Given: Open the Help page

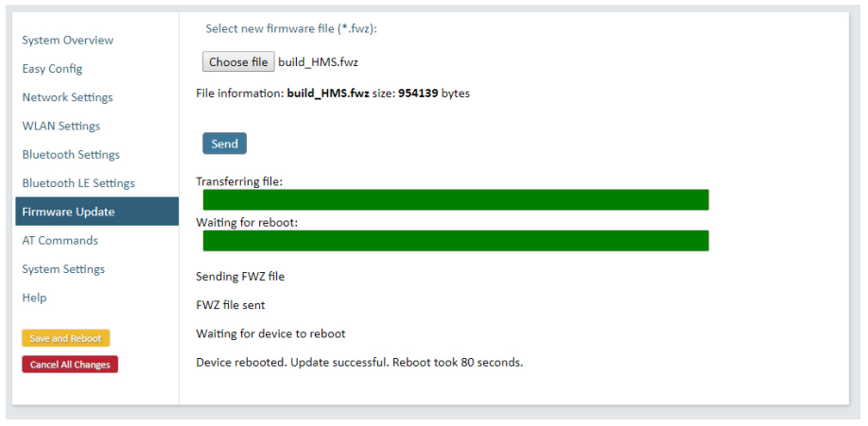Looking at the screenshot, I should click(34, 298).
